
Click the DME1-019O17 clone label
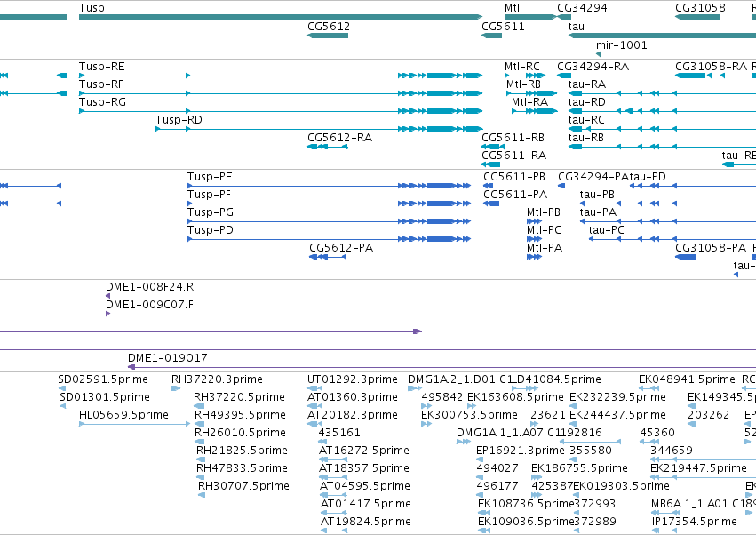pos(167,358)
